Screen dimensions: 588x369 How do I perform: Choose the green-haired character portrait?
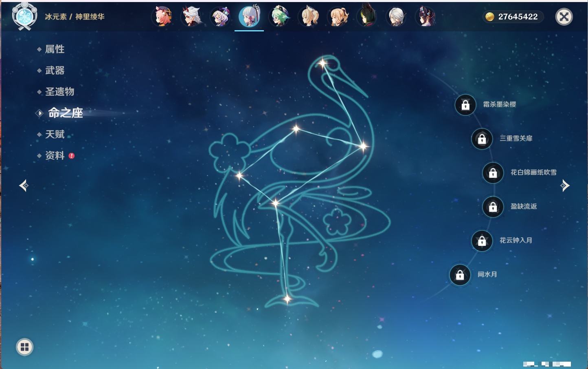[279, 17]
